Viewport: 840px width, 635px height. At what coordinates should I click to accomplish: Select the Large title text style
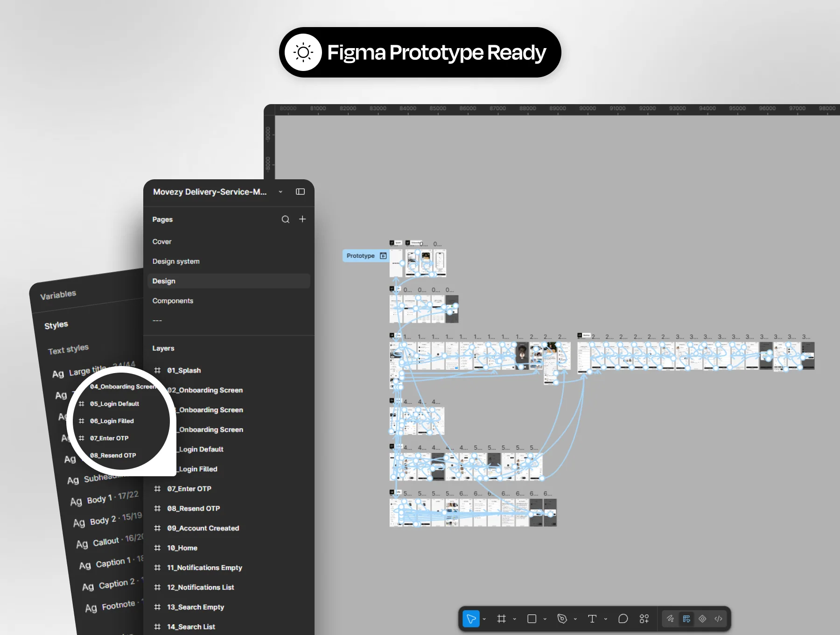[x=93, y=370]
